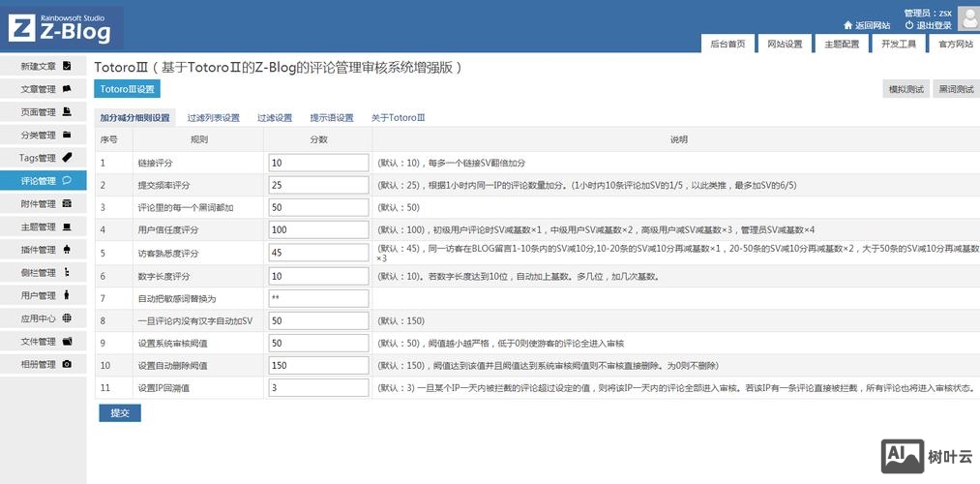Click the admin user avatar
The width and height of the screenshot is (980, 484).
pos(968,20)
